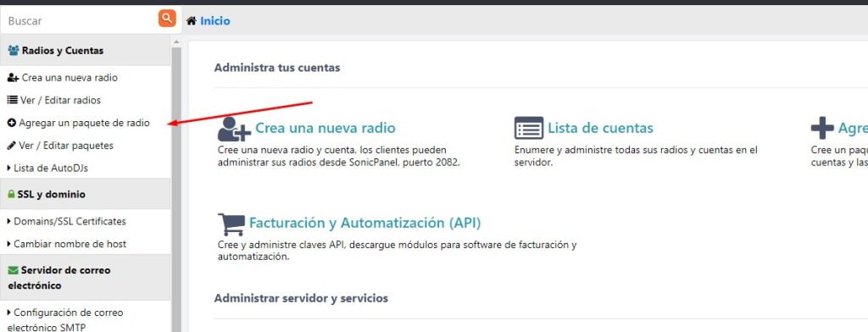Open Domains/SSL Certificates entry

[x=70, y=221]
